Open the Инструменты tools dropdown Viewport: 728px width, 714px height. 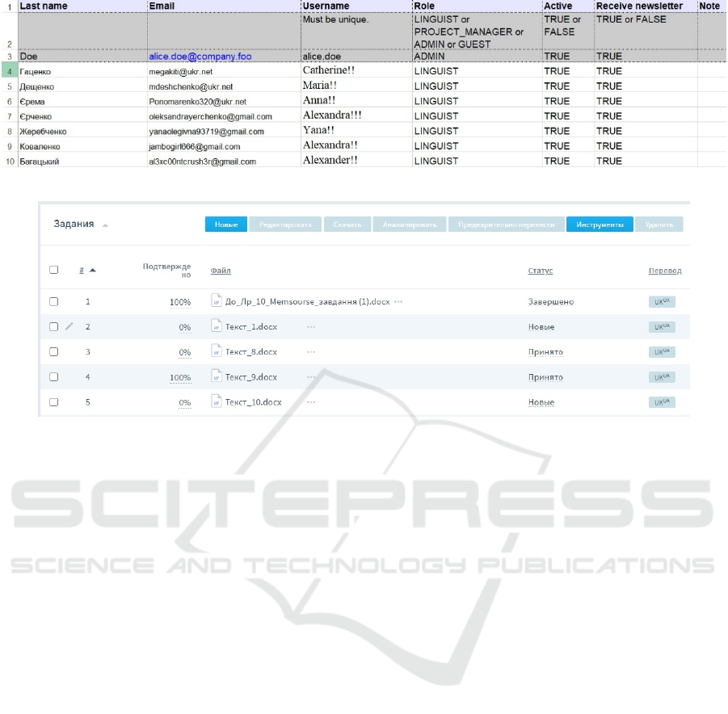click(x=599, y=225)
